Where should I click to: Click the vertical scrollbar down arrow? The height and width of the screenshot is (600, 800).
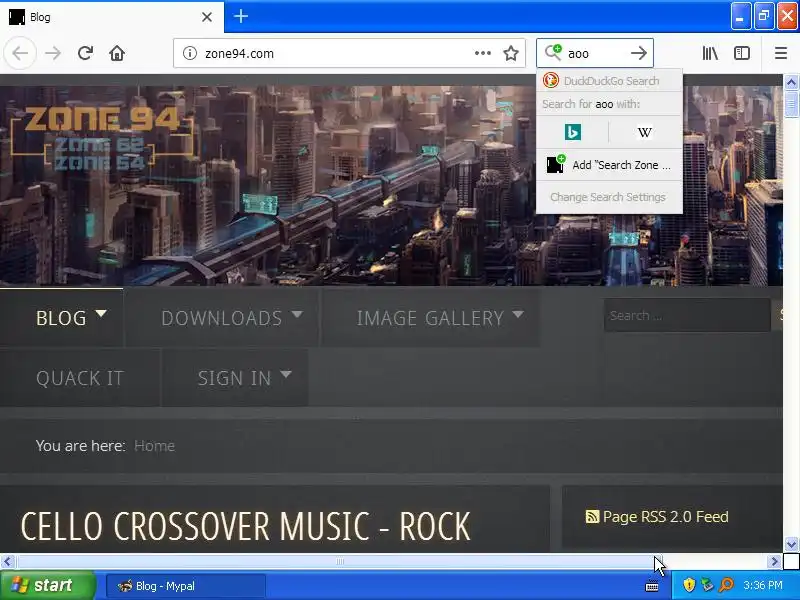click(x=791, y=545)
